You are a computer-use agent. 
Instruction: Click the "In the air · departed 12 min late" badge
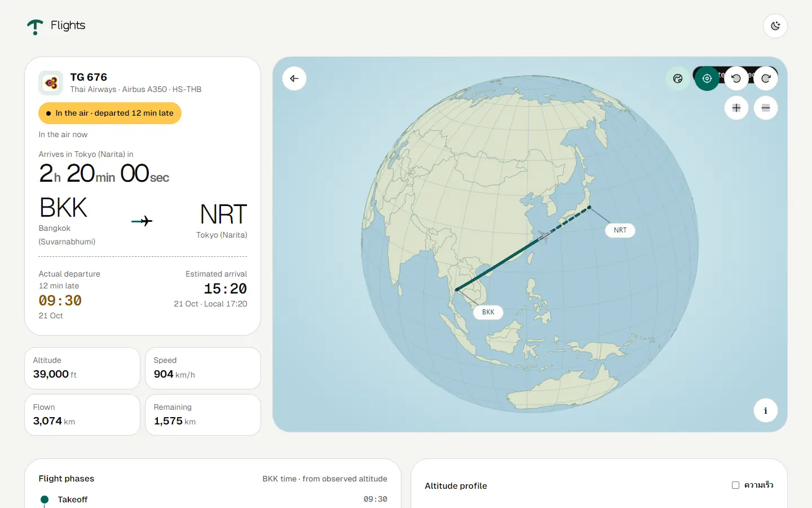point(110,113)
